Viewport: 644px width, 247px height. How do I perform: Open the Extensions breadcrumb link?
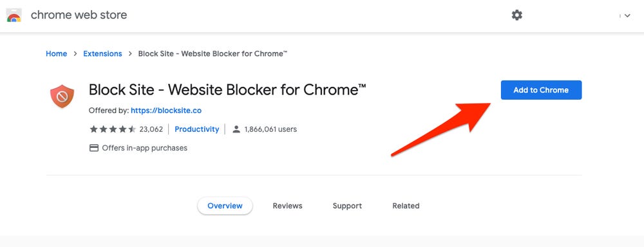(102, 54)
